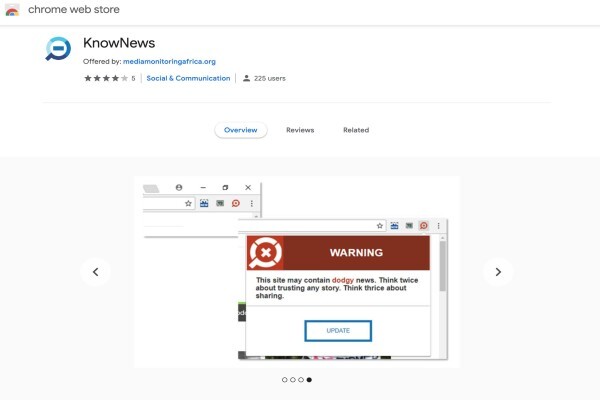Click the bookmark star in the front browser address bar
This screenshot has width=600, height=400.
(380, 226)
